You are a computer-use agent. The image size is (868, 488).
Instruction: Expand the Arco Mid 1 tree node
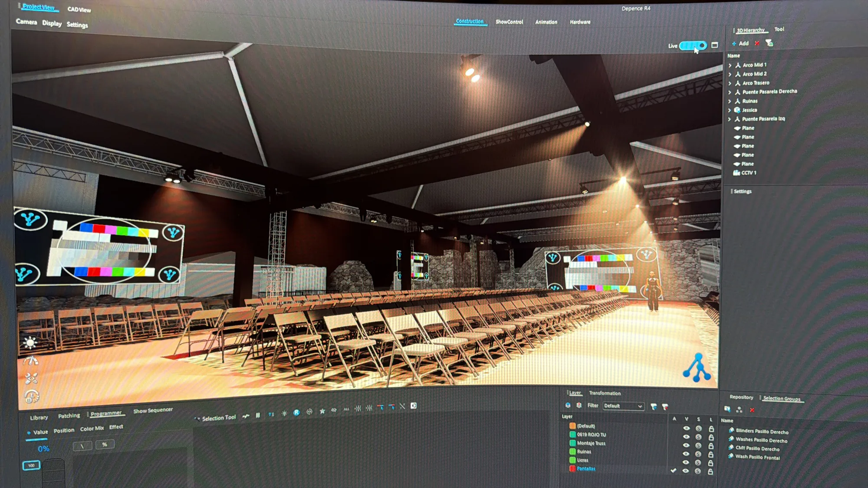(x=730, y=66)
